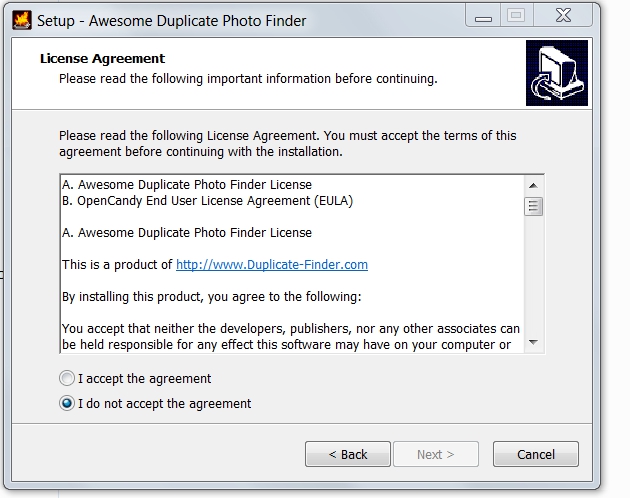Click empty scrollbar track below the thumb
This screenshot has height=498, width=630.
pos(534,275)
